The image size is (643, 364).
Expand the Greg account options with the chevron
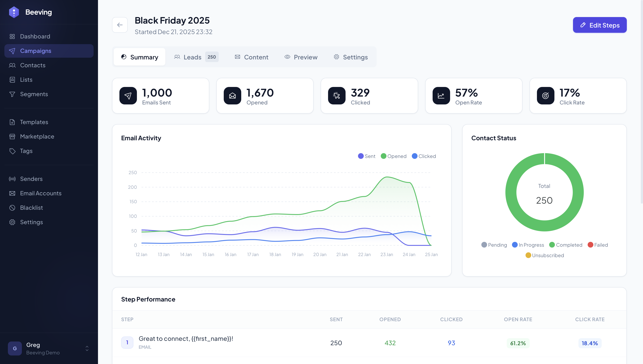point(87,348)
